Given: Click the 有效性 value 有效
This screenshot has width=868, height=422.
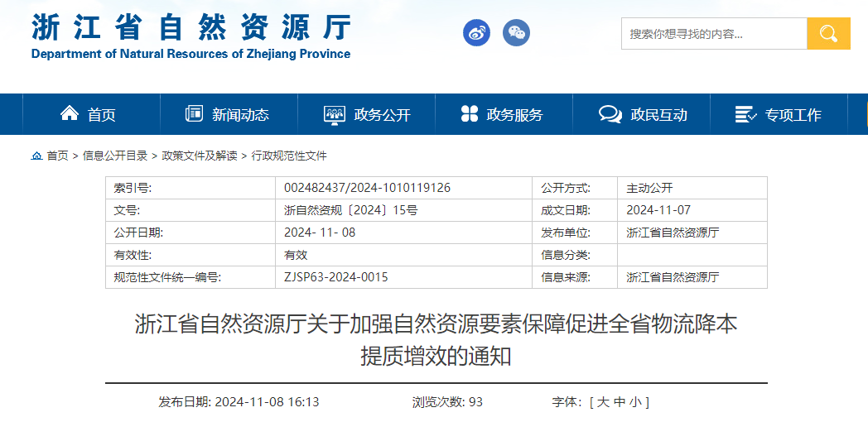Looking at the screenshot, I should tap(296, 255).
